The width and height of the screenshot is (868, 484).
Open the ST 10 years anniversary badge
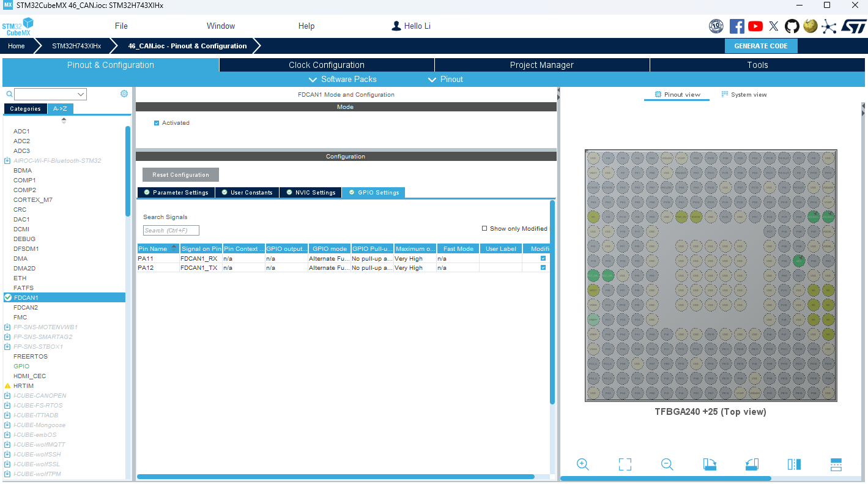click(x=716, y=26)
